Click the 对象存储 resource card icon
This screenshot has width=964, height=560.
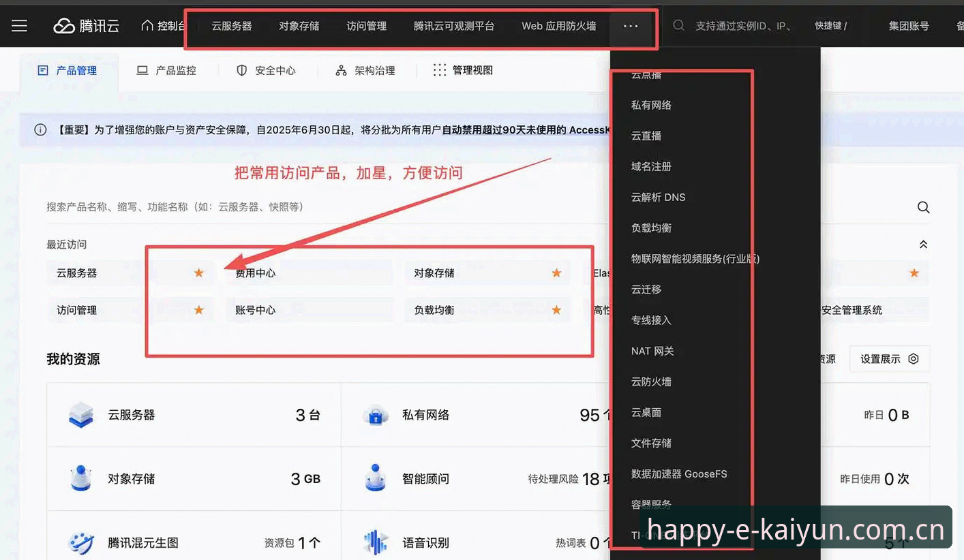[x=81, y=479]
